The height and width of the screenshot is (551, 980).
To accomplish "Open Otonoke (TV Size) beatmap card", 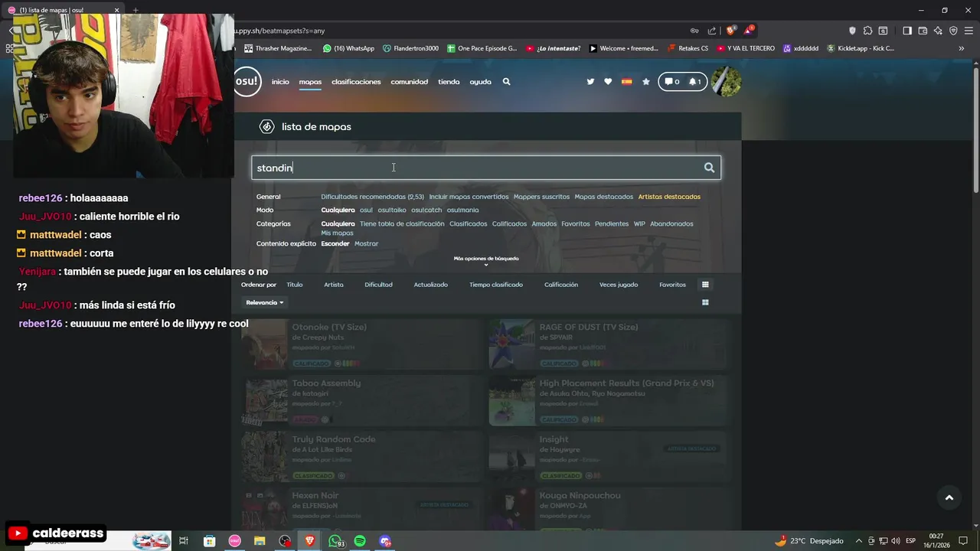I will pyautogui.click(x=363, y=344).
